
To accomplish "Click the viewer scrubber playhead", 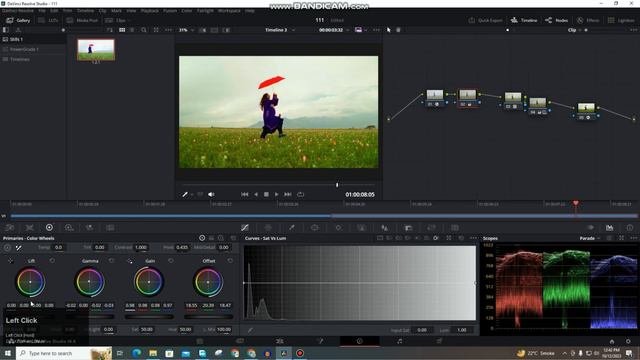I will click(x=337, y=185).
